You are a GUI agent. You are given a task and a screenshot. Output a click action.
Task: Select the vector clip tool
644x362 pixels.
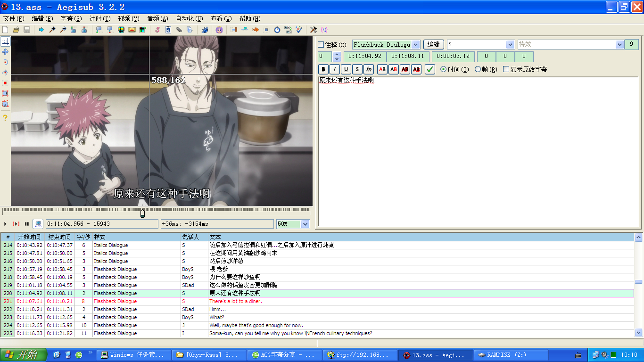5,104
